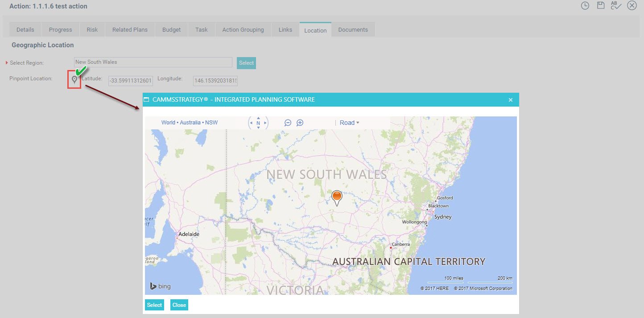The image size is (644, 318).
Task: Click Gosford on the map
Action: click(x=445, y=198)
